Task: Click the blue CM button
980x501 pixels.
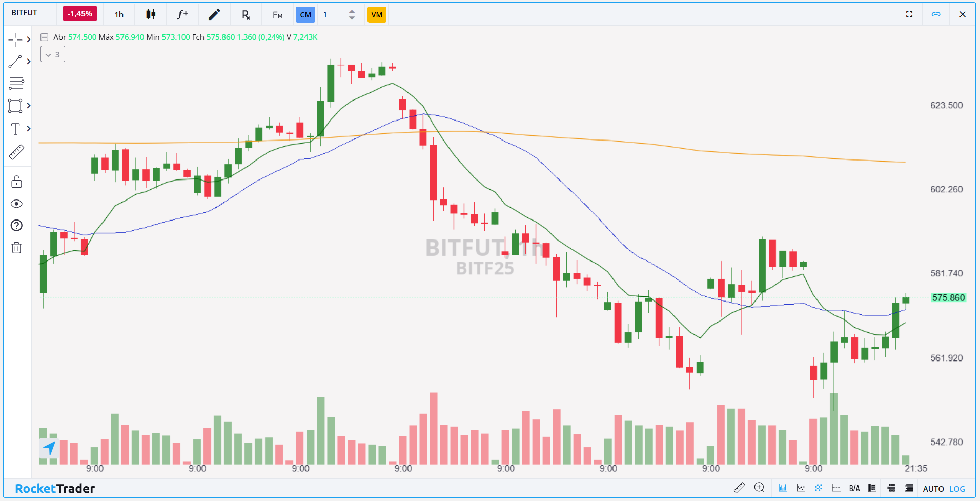Action: [x=305, y=14]
